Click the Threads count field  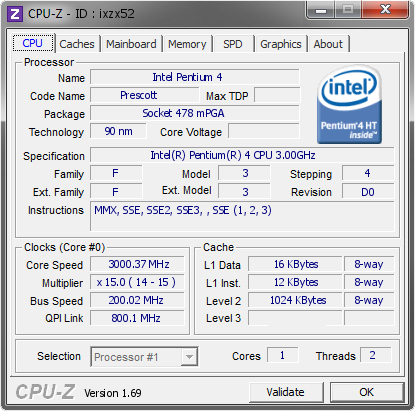375,355
